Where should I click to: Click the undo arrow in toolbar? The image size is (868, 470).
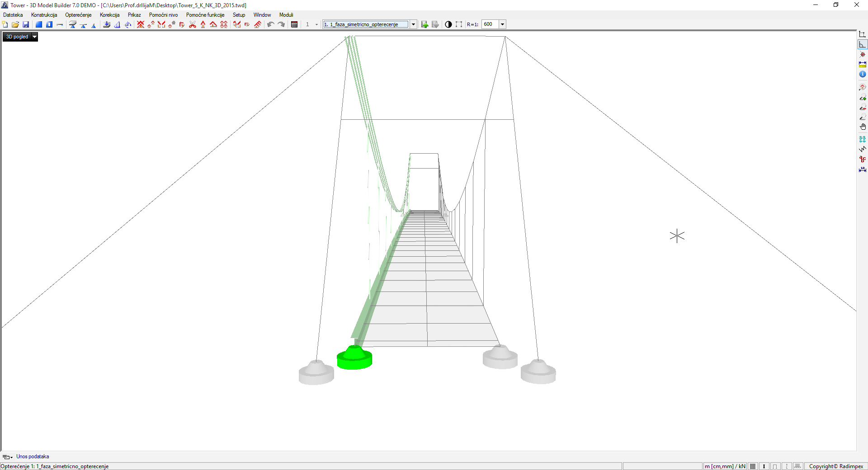270,24
